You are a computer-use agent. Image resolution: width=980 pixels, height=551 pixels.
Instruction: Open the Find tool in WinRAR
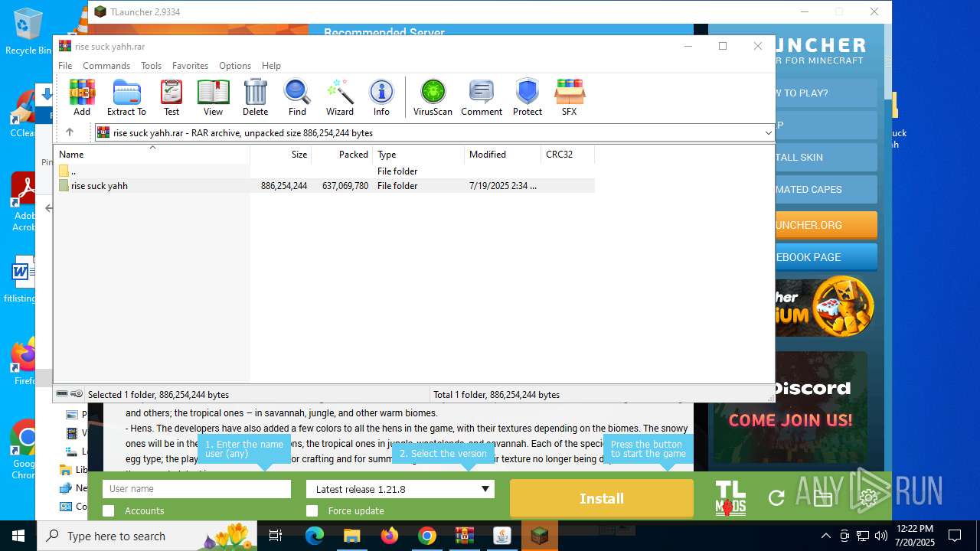[297, 97]
